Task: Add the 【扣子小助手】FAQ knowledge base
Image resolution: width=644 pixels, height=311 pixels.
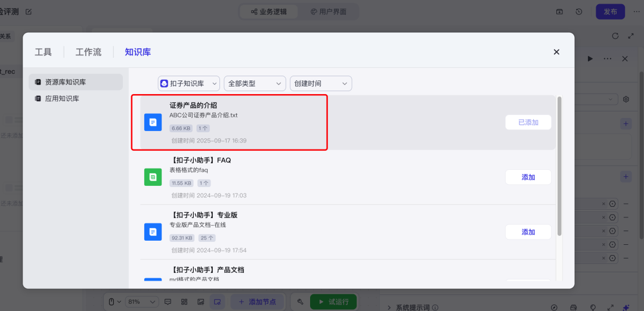Action: click(528, 177)
